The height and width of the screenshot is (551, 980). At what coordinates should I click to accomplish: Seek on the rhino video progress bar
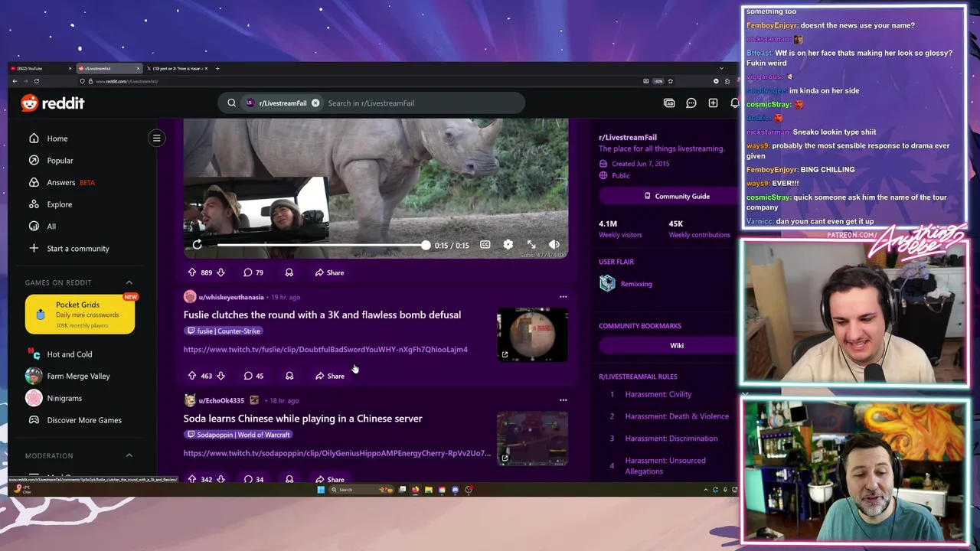[322, 245]
